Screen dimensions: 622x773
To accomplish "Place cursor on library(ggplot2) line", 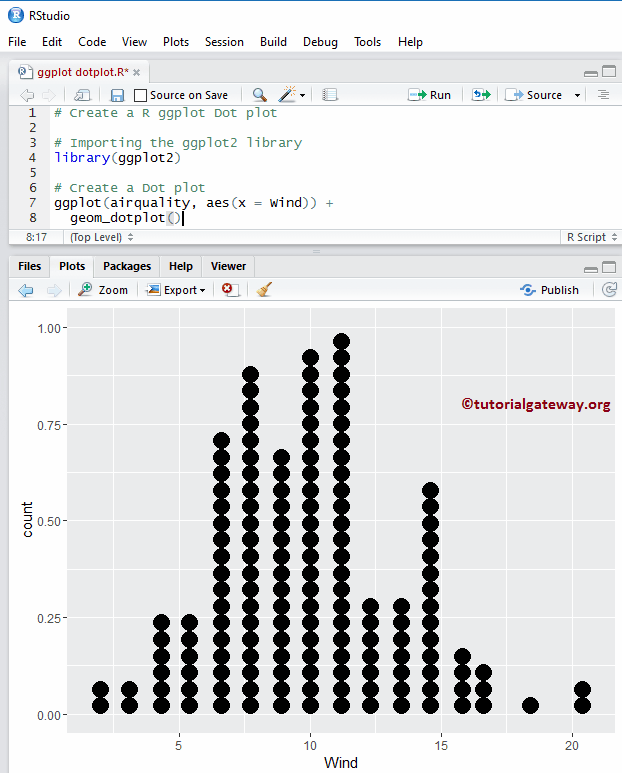I will click(x=117, y=158).
